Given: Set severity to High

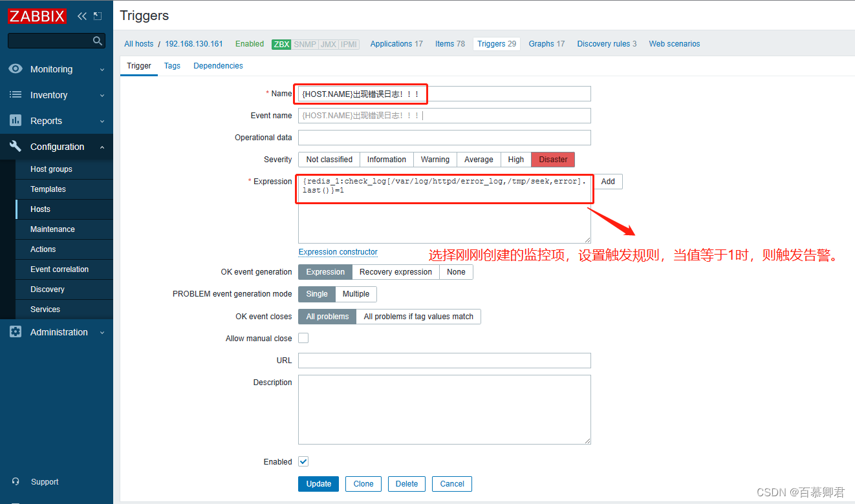Looking at the screenshot, I should pyautogui.click(x=516, y=160).
